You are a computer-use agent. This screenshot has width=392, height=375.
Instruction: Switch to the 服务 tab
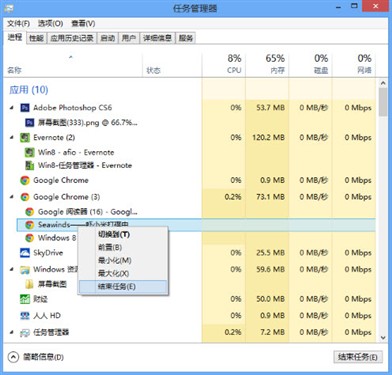click(x=186, y=38)
